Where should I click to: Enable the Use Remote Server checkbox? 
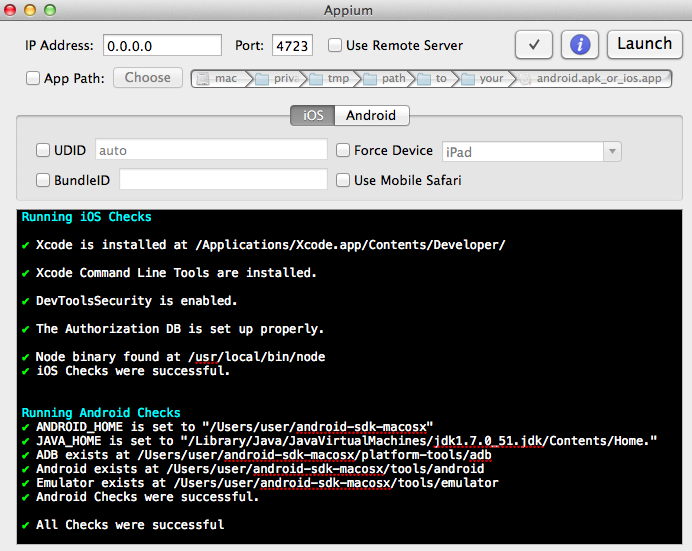[335, 45]
